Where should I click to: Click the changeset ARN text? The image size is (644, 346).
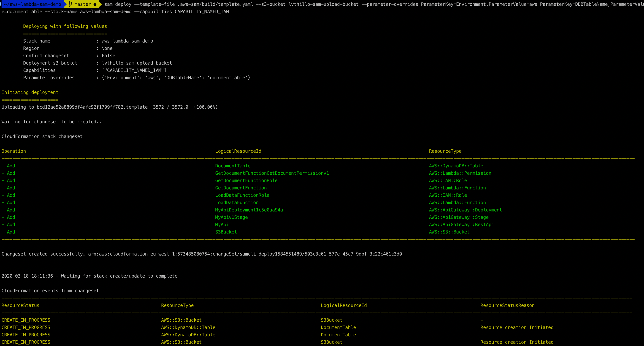[x=245, y=254]
